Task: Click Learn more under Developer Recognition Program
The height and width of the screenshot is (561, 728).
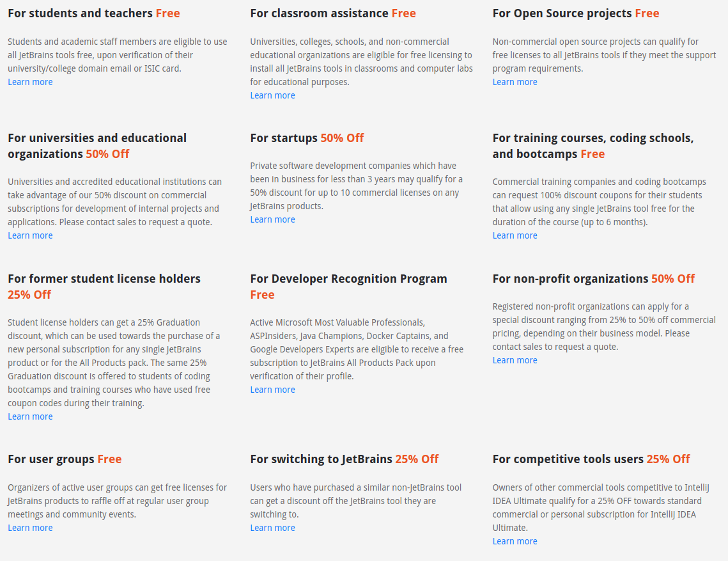Action: click(x=272, y=390)
